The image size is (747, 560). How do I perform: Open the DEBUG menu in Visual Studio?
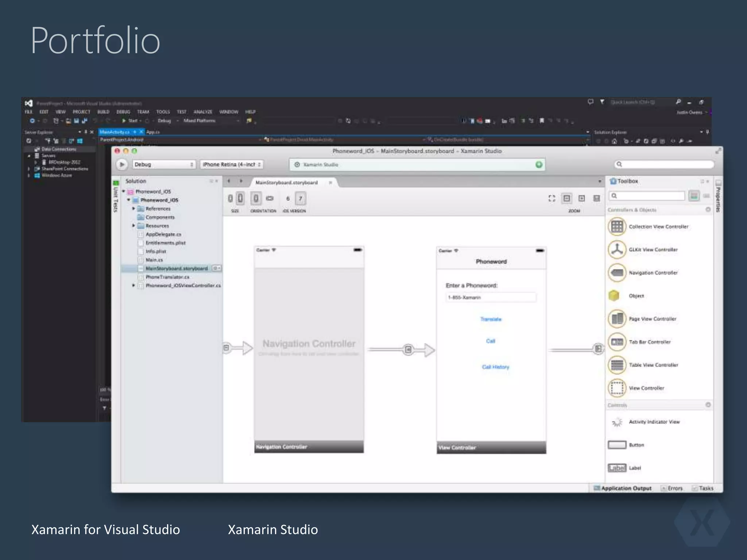pyautogui.click(x=123, y=112)
